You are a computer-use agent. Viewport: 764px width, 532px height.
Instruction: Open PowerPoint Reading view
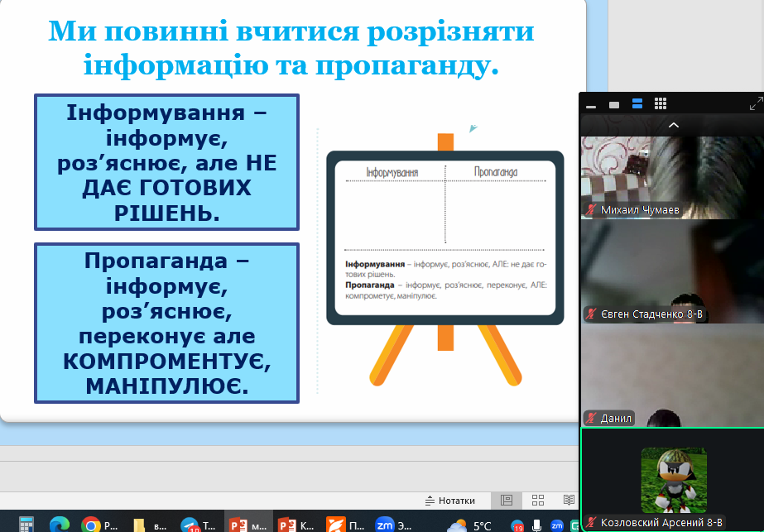[x=568, y=501]
